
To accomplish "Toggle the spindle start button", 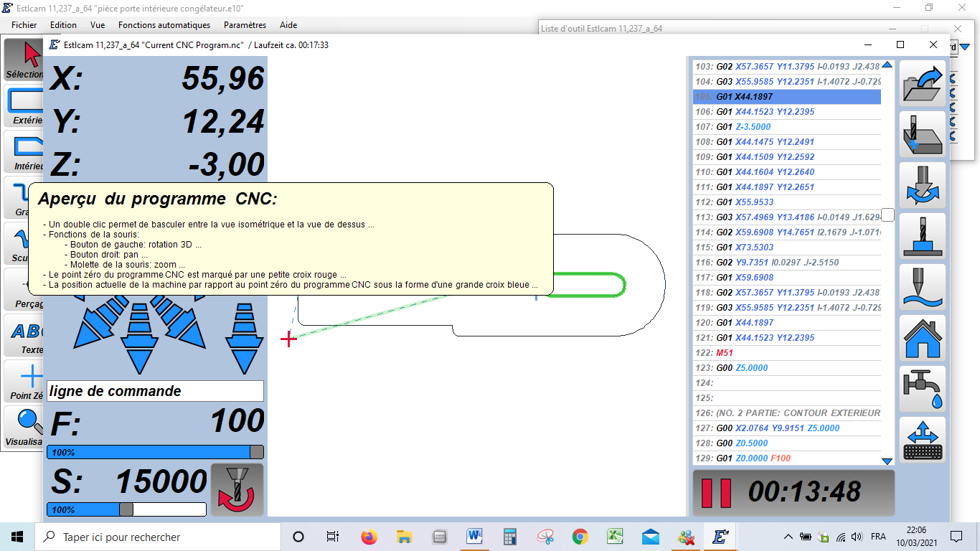I will pos(237,490).
